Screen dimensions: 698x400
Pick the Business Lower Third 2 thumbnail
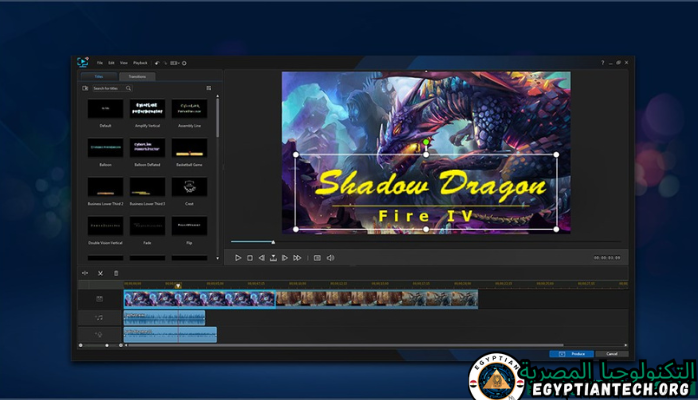point(106,186)
